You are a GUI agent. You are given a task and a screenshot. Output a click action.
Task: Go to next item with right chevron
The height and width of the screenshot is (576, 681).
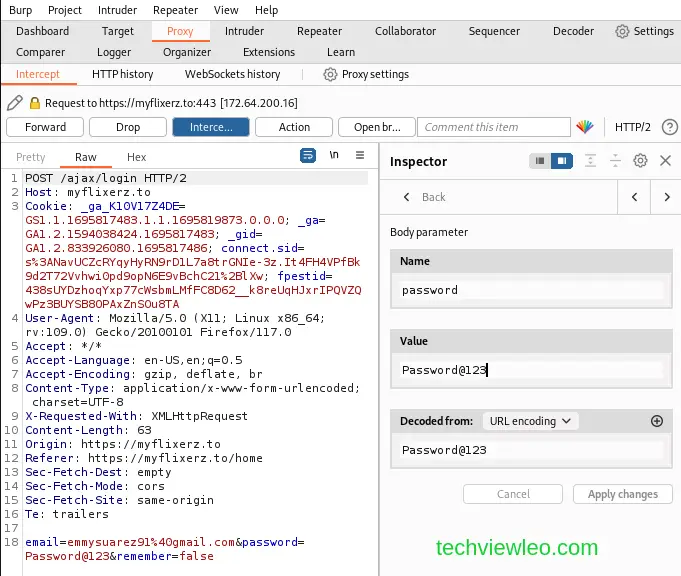coord(666,197)
